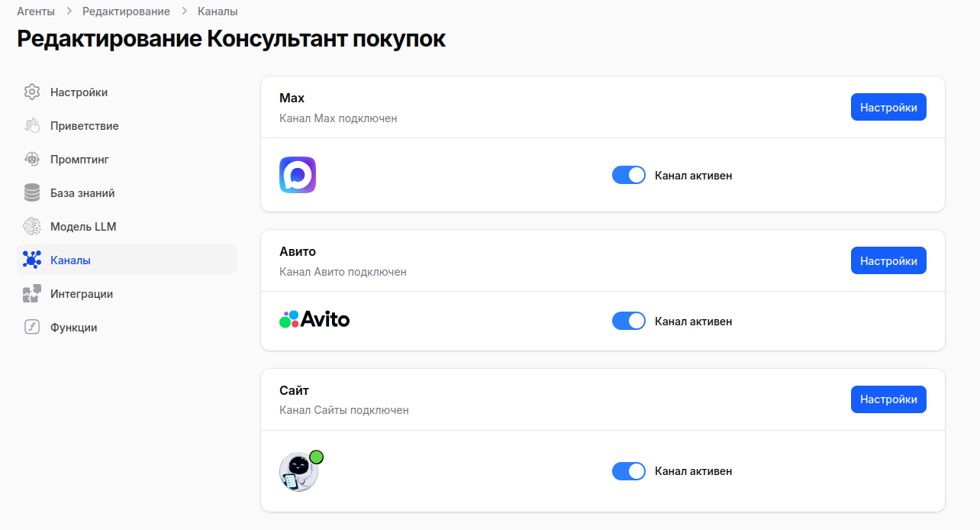Select База знаний in sidebar
This screenshot has height=530, width=980.
pos(127,193)
